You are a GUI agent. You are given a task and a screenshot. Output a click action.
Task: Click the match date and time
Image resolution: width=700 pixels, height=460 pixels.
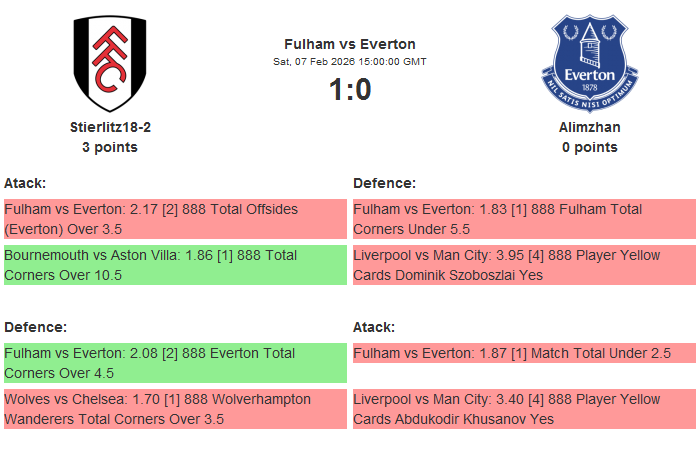coord(350,61)
